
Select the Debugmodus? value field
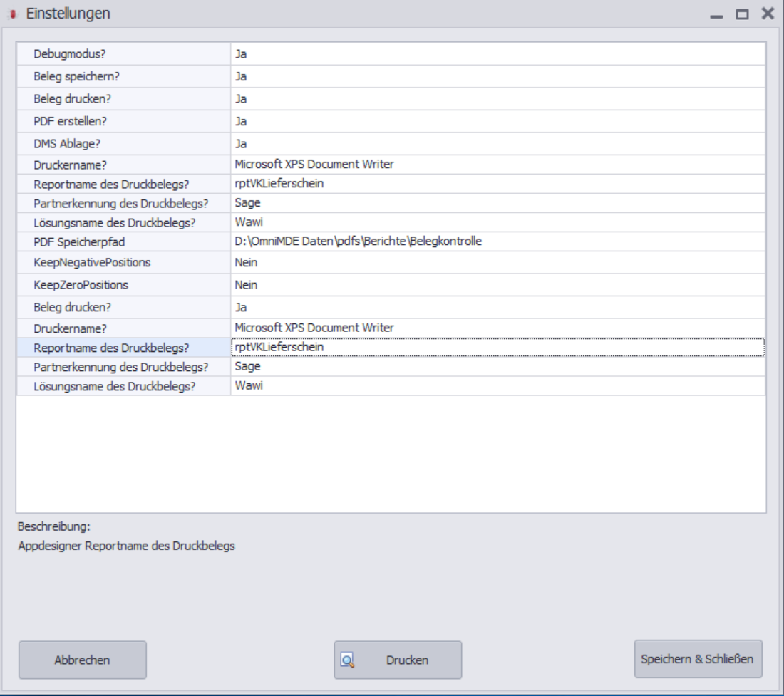498,54
